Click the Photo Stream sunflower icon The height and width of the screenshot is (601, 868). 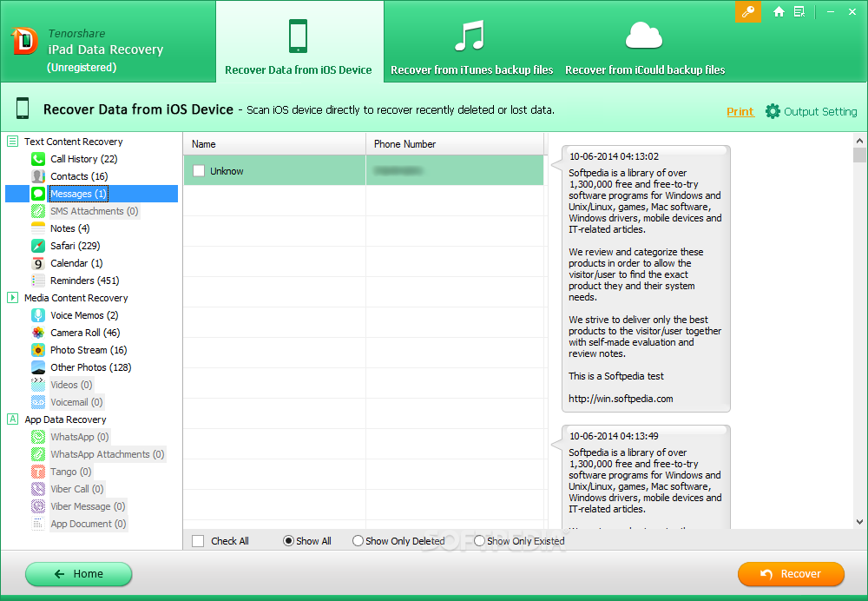[38, 350]
